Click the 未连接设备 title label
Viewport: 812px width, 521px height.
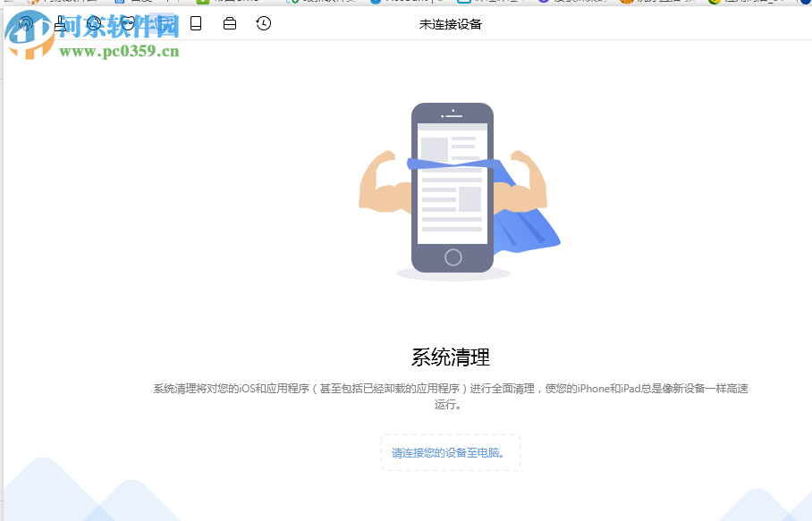(451, 24)
